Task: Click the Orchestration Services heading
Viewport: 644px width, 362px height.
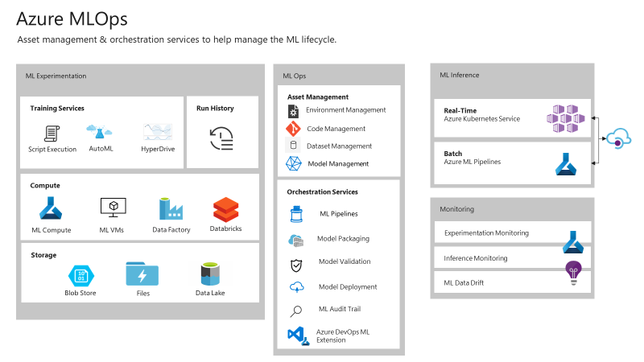Action: click(x=323, y=191)
